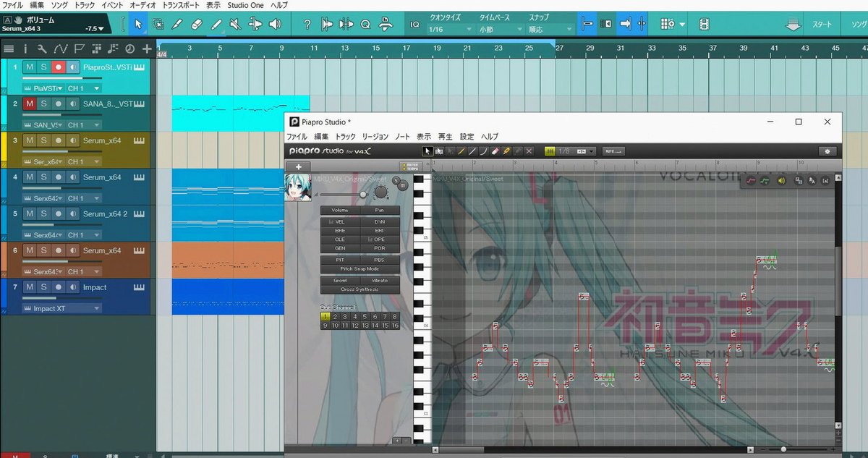
Task: Toggle the Autoscroll arrow button in toolbar
Action: (625, 24)
